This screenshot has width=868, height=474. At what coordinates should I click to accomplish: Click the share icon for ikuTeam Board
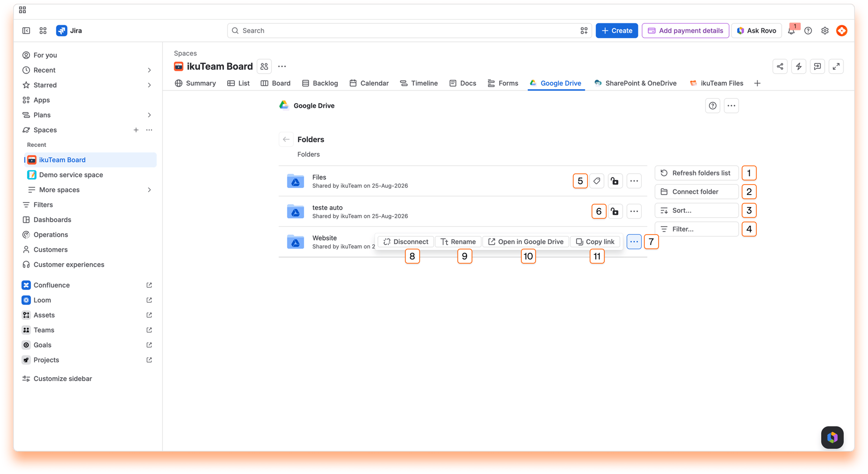point(780,66)
